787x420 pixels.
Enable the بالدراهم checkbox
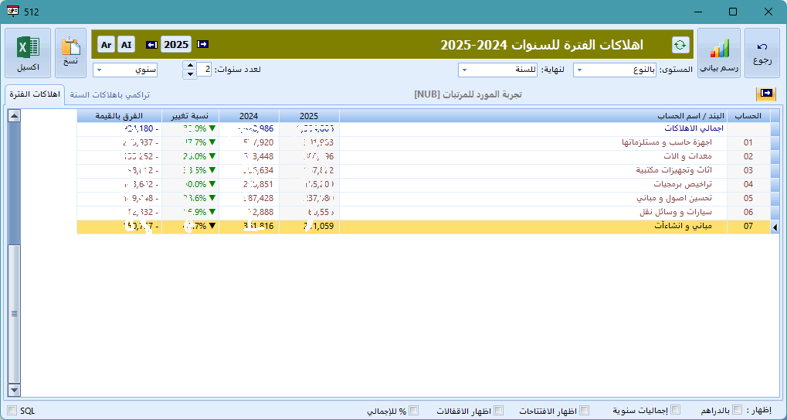[x=737, y=410]
